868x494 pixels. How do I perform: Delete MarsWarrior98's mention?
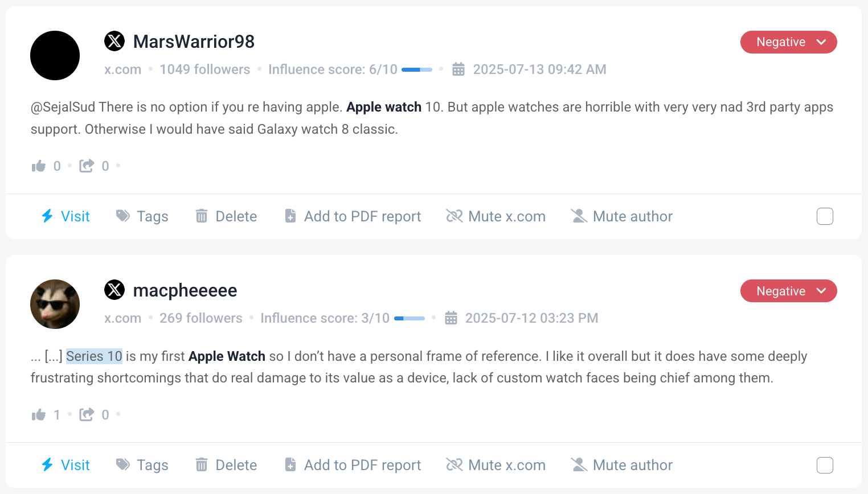coord(226,216)
